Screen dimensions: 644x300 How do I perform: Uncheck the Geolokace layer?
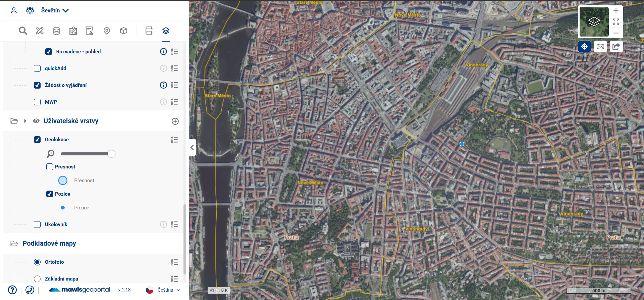click(x=37, y=140)
